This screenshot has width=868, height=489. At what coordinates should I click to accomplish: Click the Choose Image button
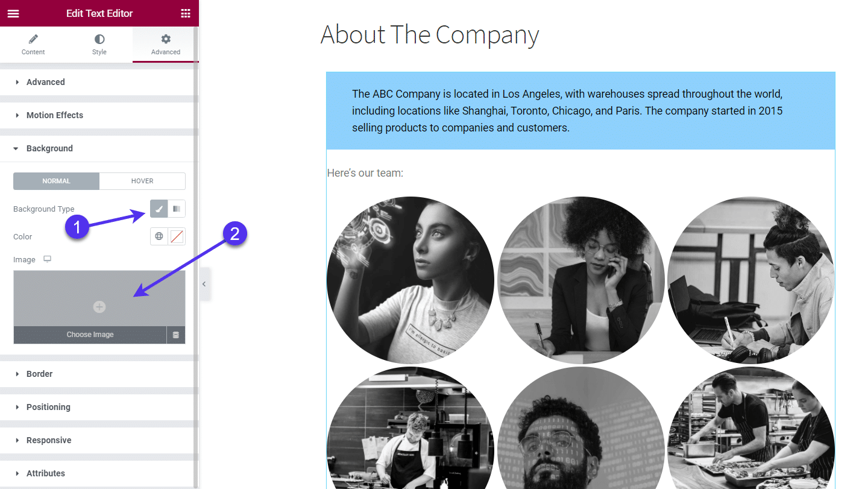[90, 335]
